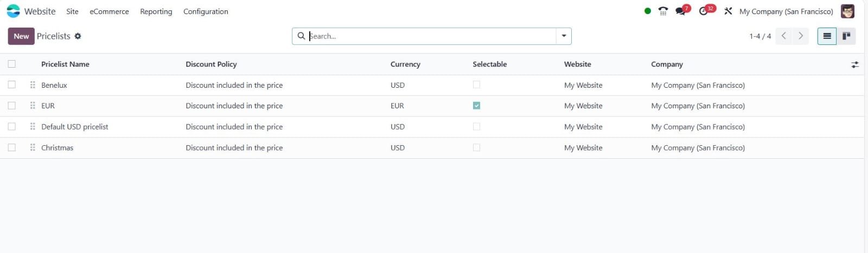
Task: Open the Odoo Website app logo
Action: coord(13,11)
